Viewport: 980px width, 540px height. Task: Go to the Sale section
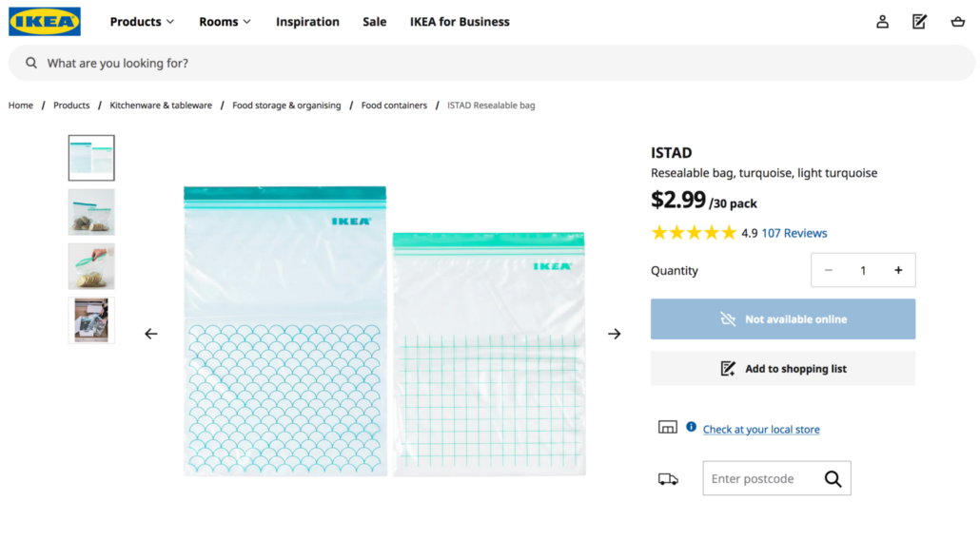(374, 22)
